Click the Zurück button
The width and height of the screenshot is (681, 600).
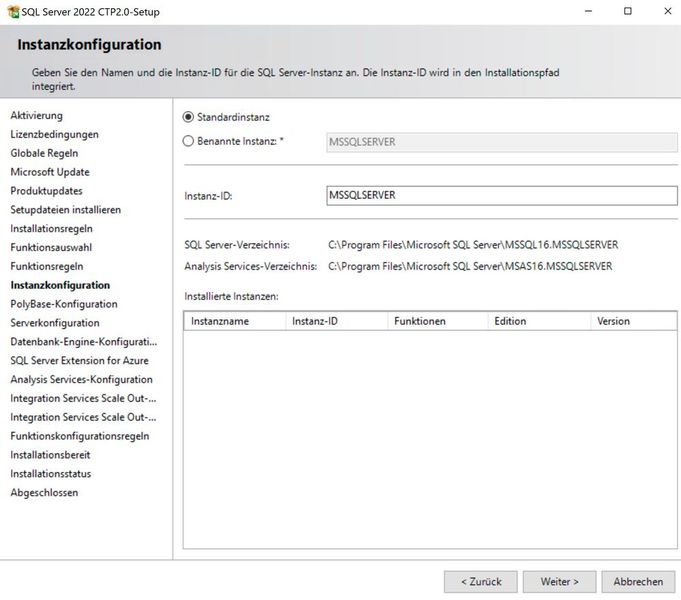pos(481,581)
